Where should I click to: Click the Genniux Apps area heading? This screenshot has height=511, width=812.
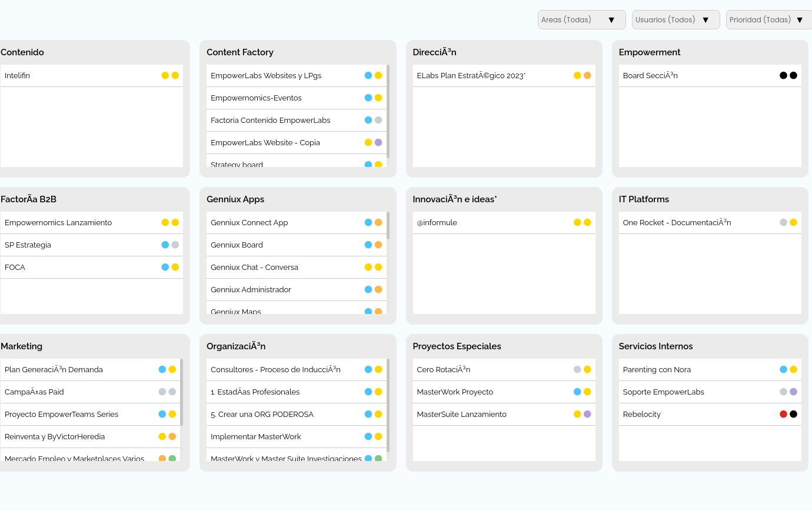coord(235,199)
